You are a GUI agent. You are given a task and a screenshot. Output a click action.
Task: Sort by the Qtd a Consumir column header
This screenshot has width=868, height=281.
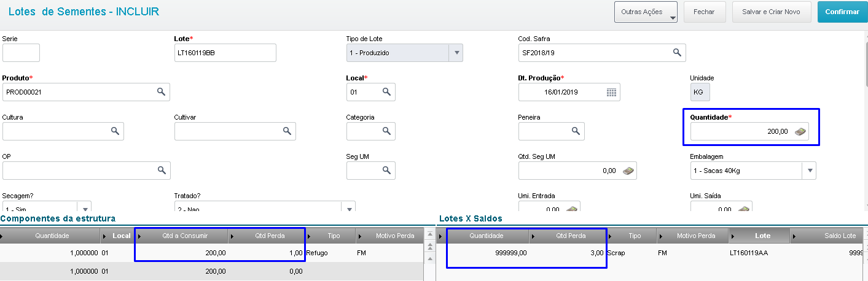[x=186, y=236]
